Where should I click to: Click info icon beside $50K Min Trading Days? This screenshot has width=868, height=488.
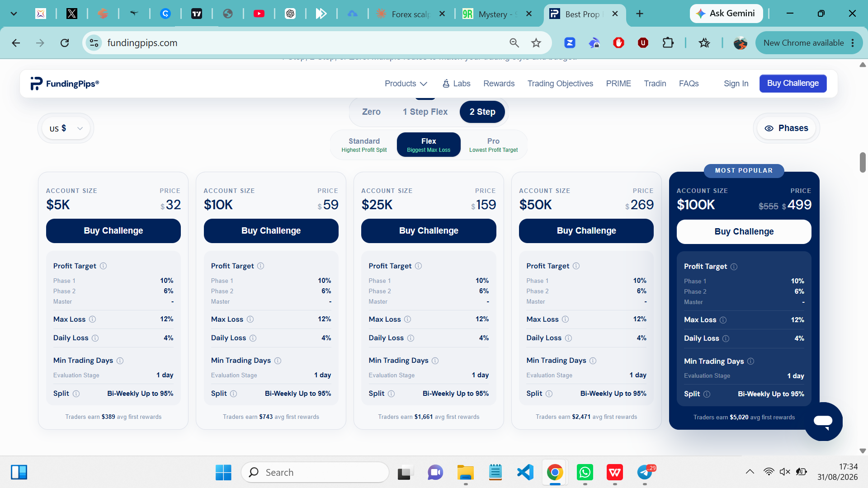tap(593, 361)
